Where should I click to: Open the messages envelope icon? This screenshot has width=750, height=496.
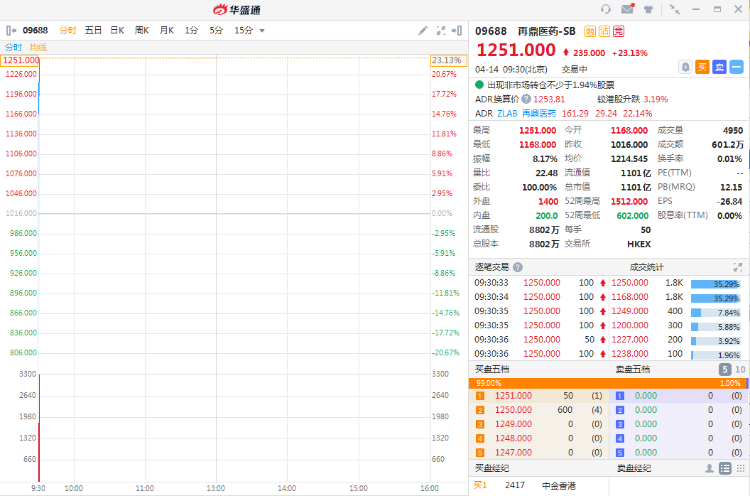627,9
